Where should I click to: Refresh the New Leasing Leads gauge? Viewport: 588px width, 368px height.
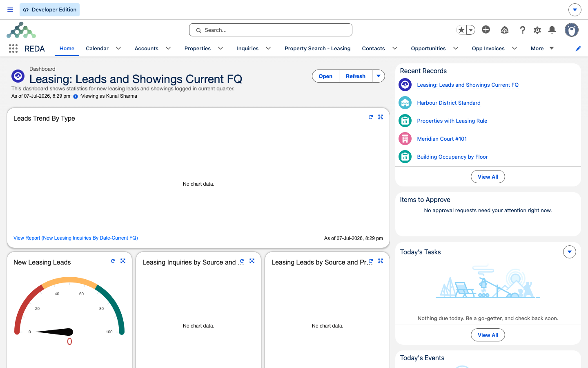[x=113, y=261]
